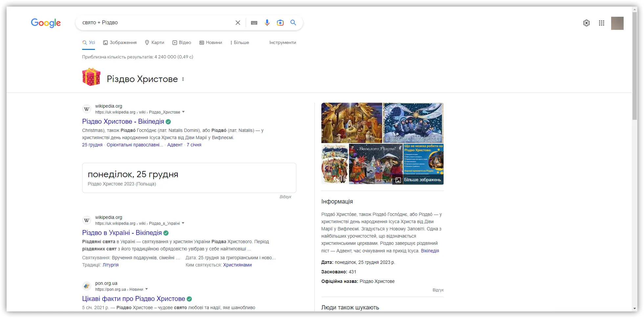Expand options arrow for Різдво_Христове URL
The width and height of the screenshot is (644, 318).
pos(183,112)
